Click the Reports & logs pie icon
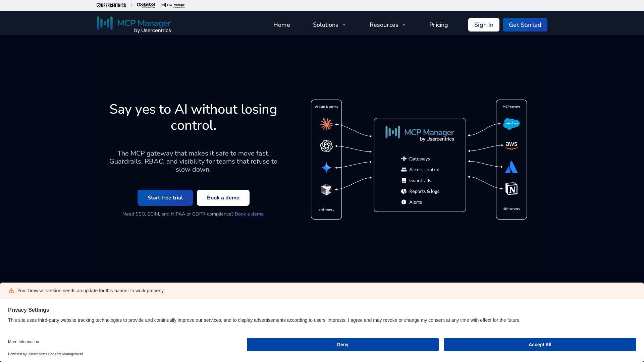This screenshot has height=362, width=644. pos(404,191)
